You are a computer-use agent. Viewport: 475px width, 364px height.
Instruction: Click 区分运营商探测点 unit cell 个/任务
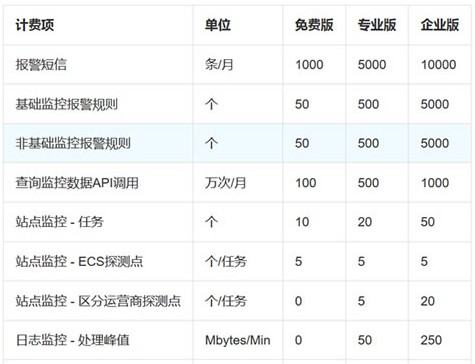pos(226,301)
